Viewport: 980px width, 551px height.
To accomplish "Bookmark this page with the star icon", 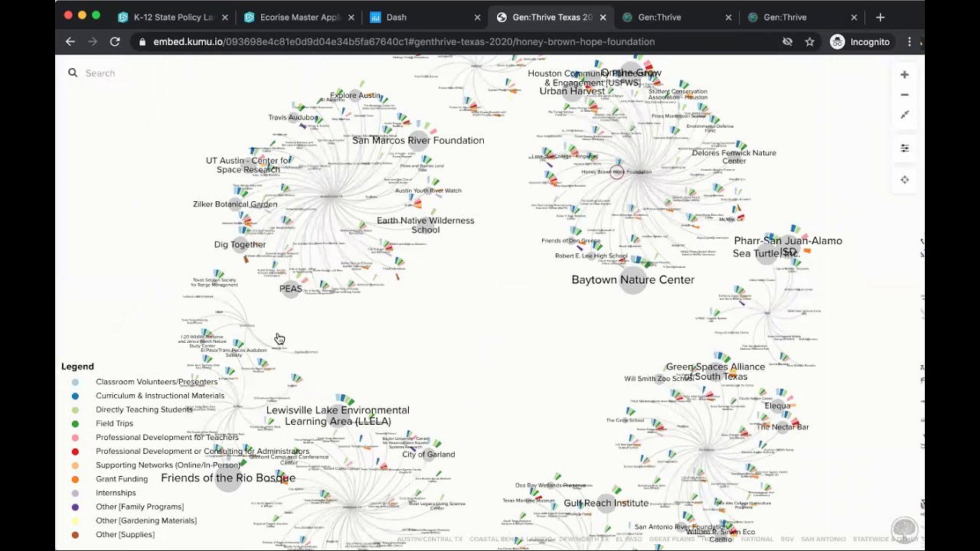I will tap(809, 42).
